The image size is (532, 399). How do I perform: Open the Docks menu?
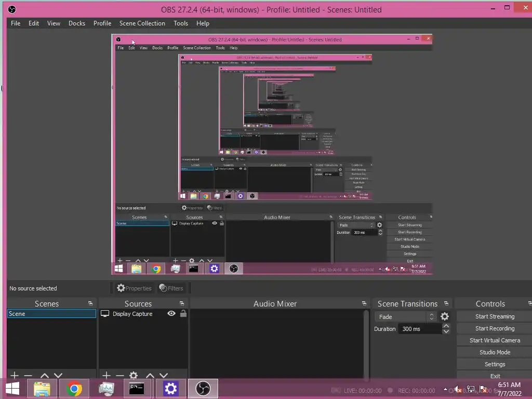[77, 23]
